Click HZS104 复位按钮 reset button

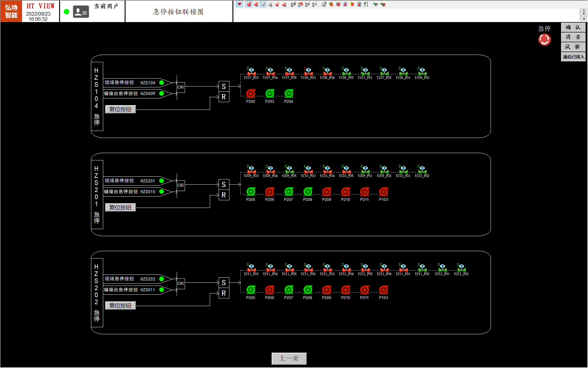[120, 109]
